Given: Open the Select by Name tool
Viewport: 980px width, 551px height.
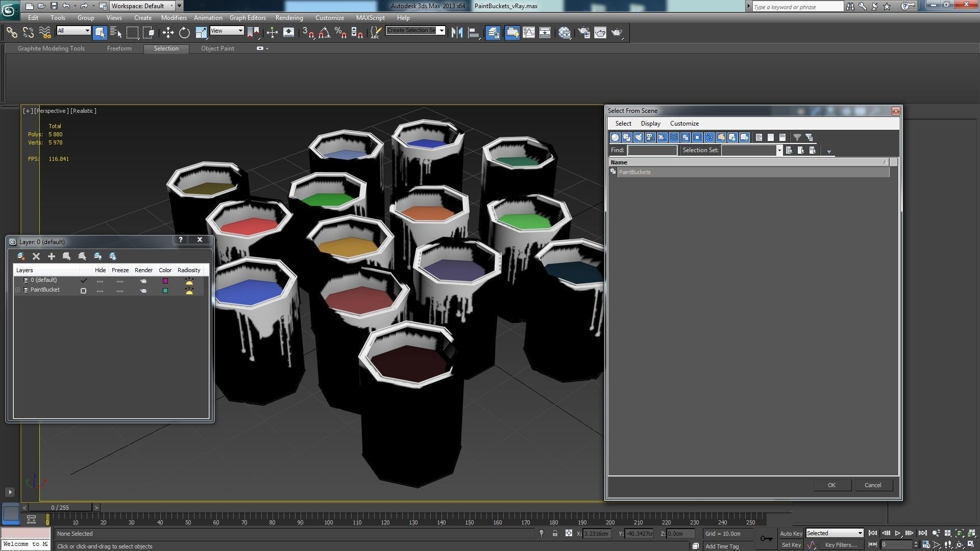Looking at the screenshot, I should [116, 33].
